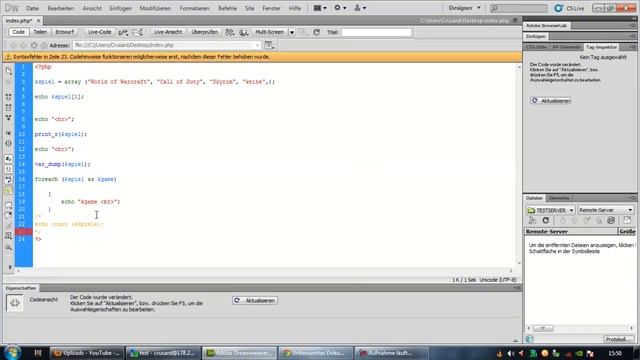This screenshot has width=640, height=360.
Task: Open the Adobe BrowserLab panel tab
Action: pyautogui.click(x=546, y=26)
